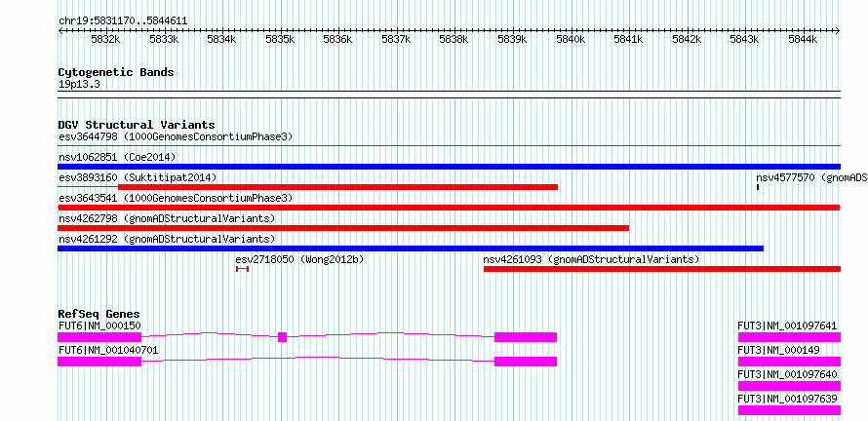Select the nsv4577570 variant label
This screenshot has height=421, width=868.
(x=812, y=177)
